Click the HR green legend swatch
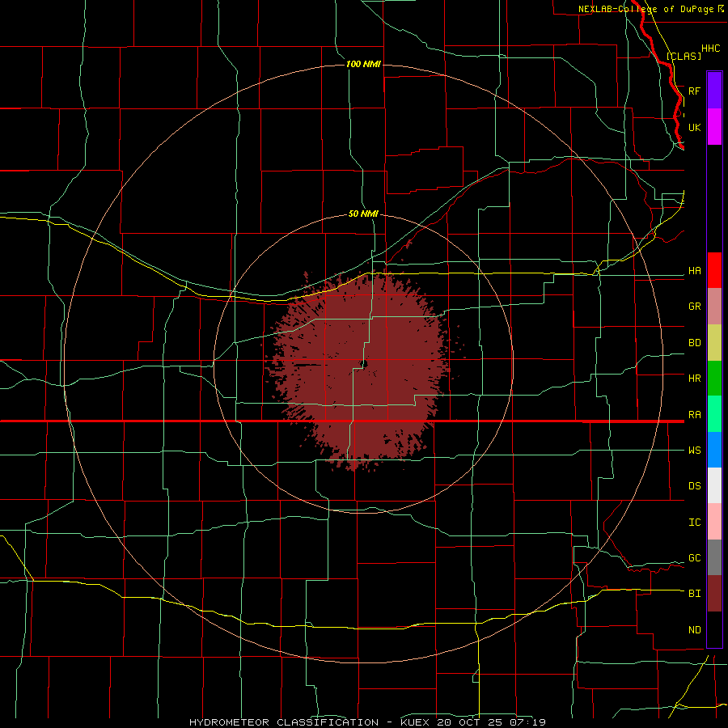 pos(714,379)
